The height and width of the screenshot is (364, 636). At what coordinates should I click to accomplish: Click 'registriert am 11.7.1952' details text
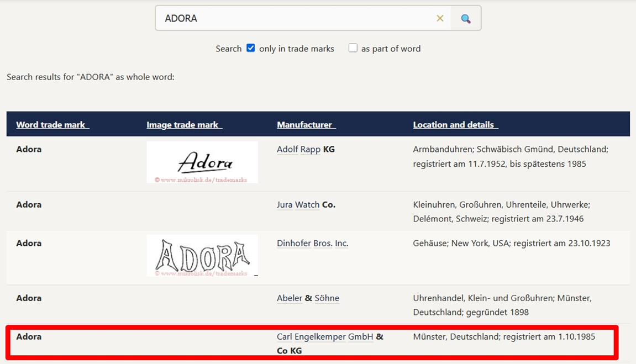(x=460, y=163)
